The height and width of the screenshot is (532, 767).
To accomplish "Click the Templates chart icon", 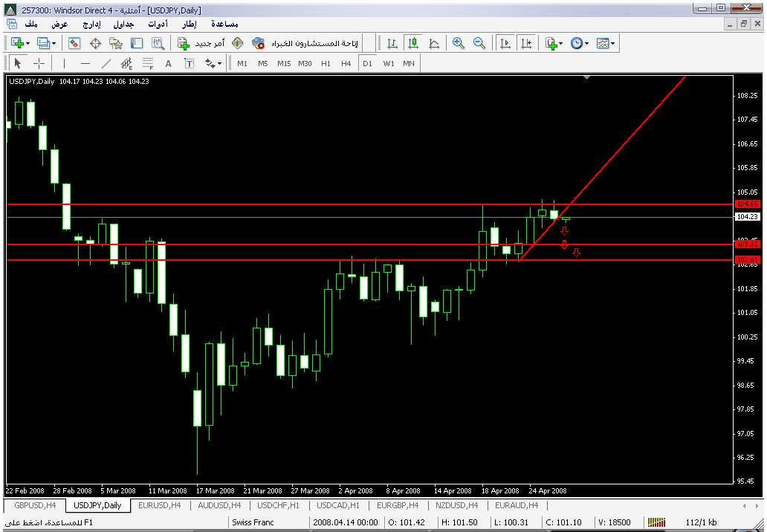I will [x=603, y=44].
